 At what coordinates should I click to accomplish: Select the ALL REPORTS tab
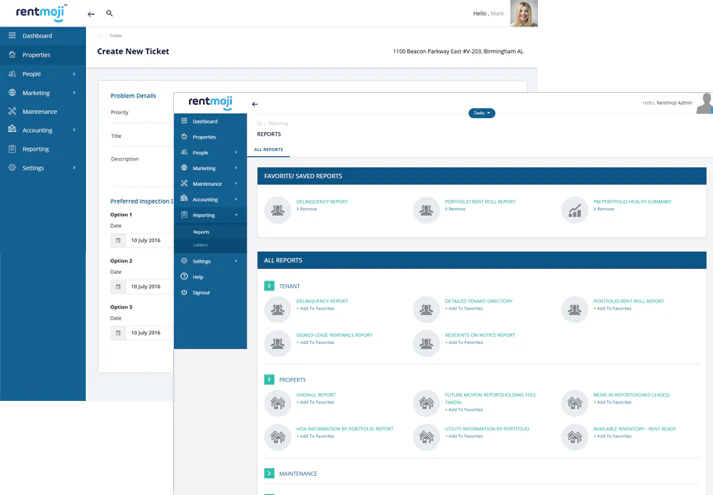268,150
